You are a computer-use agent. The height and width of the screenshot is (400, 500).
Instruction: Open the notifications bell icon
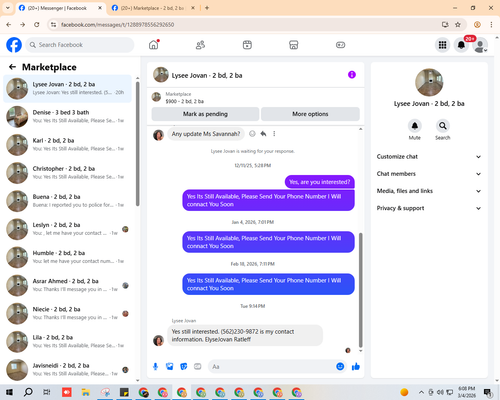pos(461,45)
